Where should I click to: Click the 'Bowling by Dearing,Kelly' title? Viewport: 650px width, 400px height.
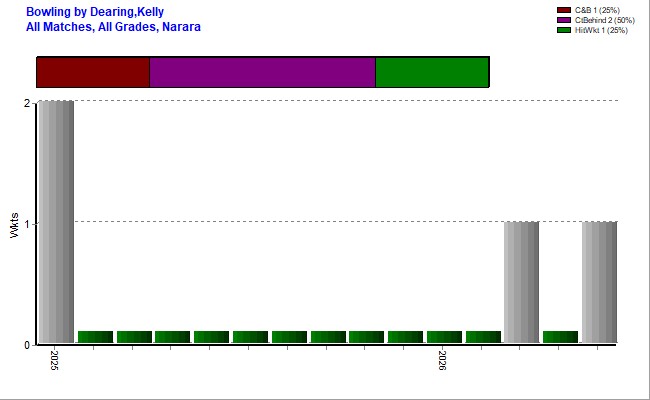coord(96,12)
